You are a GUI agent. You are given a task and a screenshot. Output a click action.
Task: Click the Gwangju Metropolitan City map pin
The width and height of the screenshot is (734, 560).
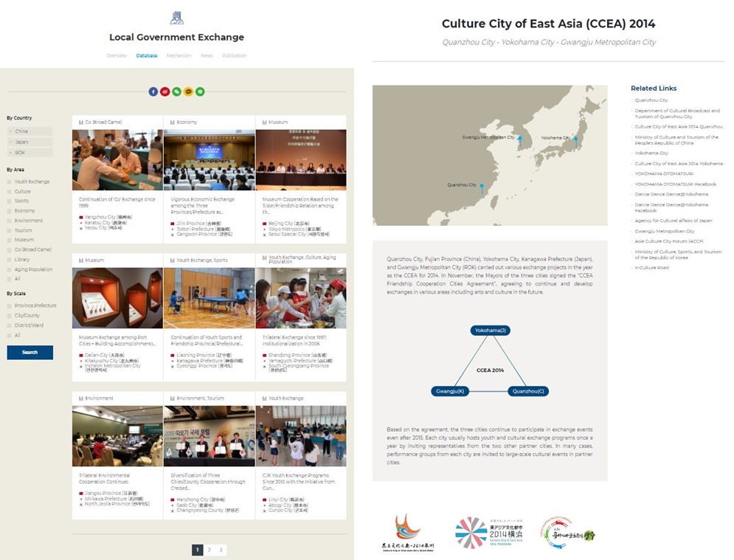point(519,141)
